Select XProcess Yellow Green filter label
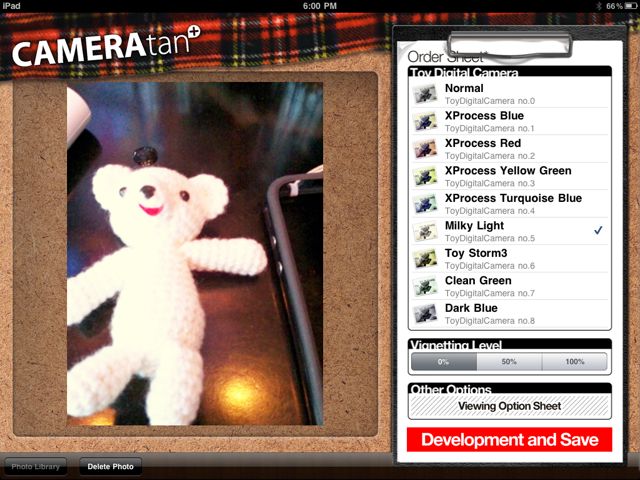This screenshot has height=480, width=640. coord(508,171)
